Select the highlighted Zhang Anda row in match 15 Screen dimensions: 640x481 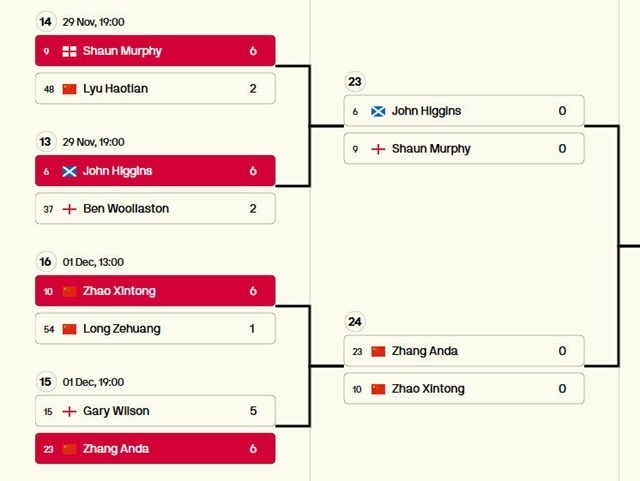pyautogui.click(x=155, y=449)
